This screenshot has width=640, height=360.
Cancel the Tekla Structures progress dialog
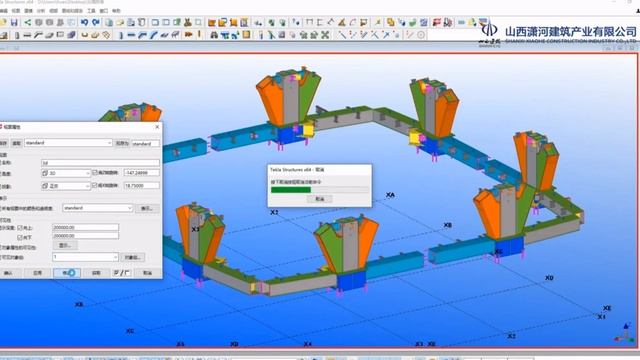click(319, 199)
